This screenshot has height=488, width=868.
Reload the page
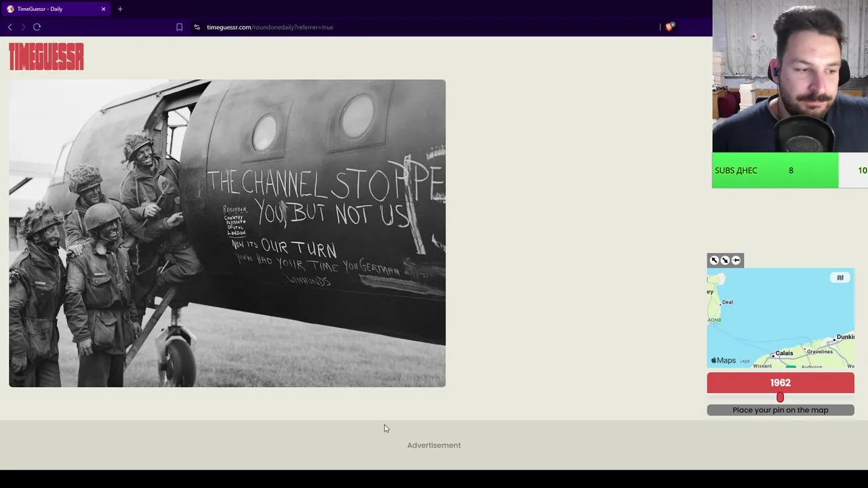[x=37, y=27]
